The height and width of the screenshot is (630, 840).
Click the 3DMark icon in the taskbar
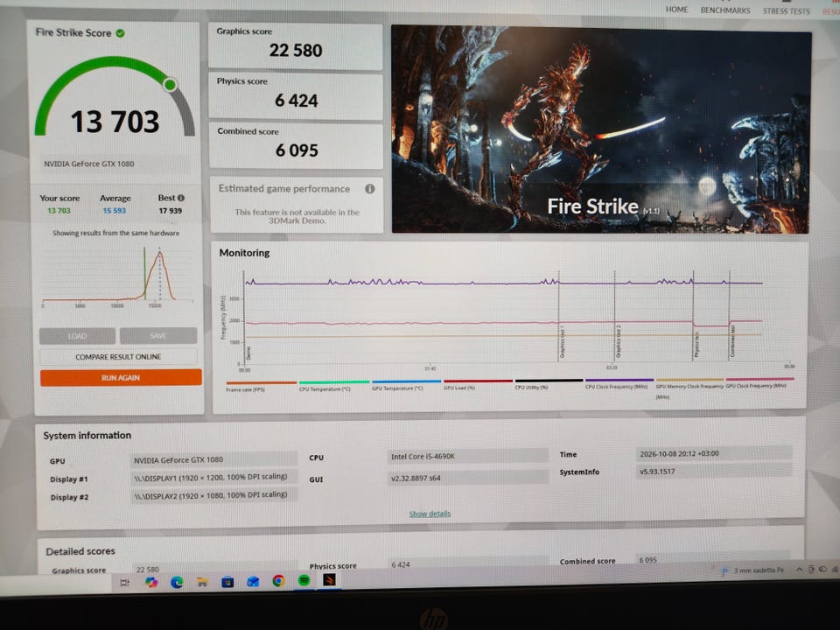click(329, 579)
